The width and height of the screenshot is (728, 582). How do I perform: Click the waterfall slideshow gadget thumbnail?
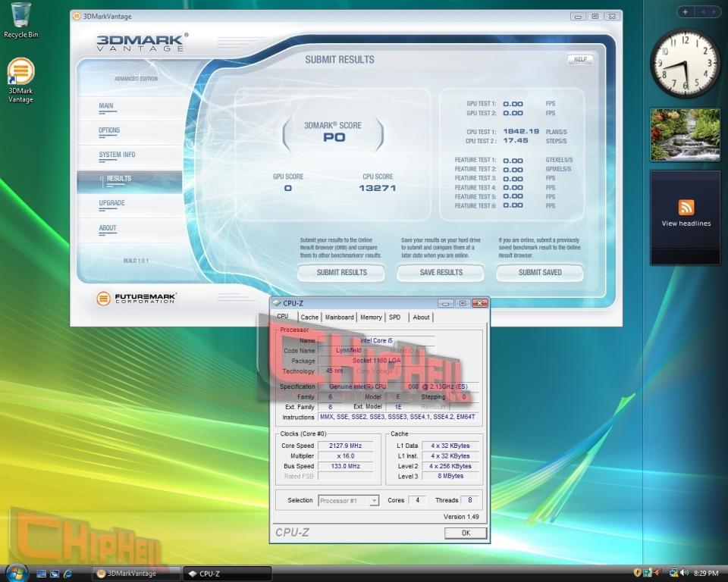(686, 135)
